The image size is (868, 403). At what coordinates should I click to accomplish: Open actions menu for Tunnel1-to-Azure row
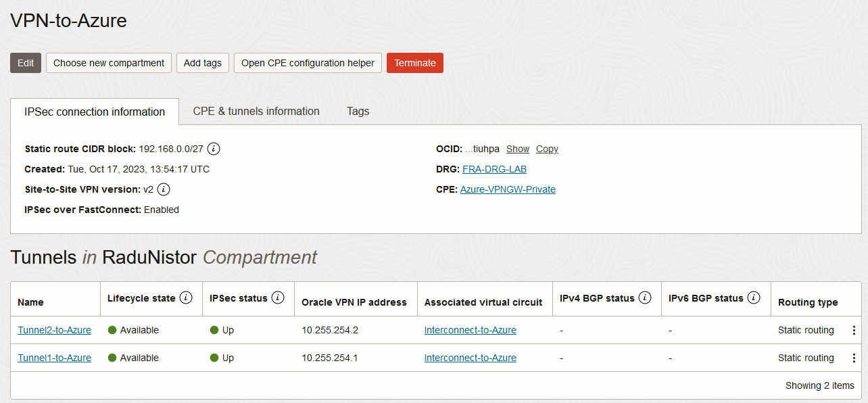(854, 358)
